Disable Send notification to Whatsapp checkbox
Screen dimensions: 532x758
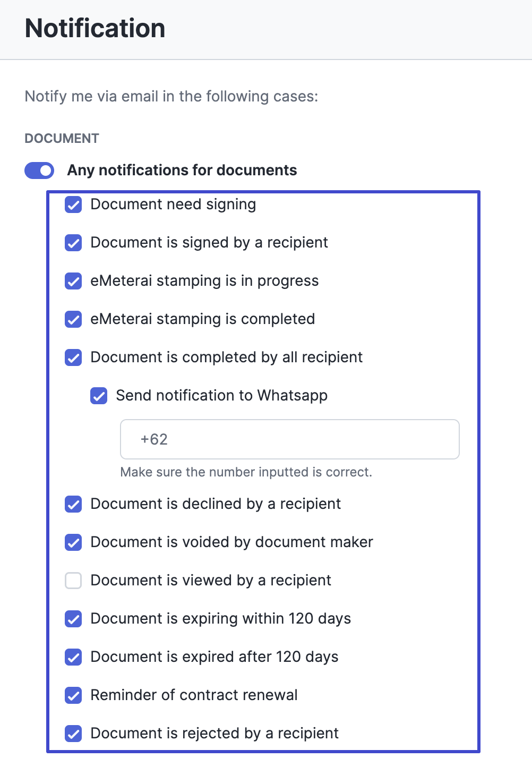[x=99, y=396]
